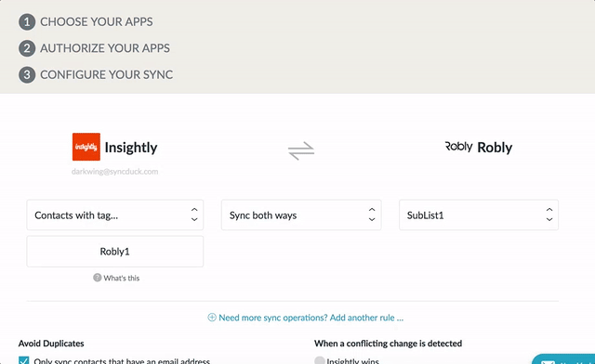Expand the SubList1 dropdown
595x364 pixels.
coord(479,215)
